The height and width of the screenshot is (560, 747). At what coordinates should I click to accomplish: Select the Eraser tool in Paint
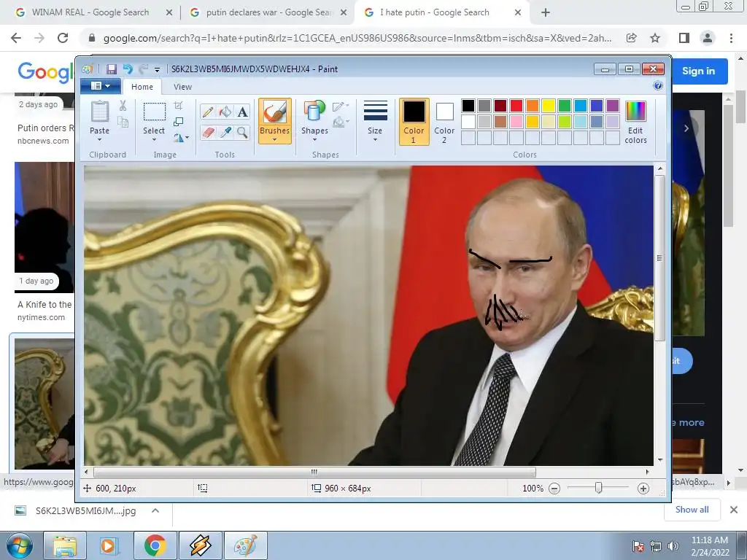coord(208,133)
